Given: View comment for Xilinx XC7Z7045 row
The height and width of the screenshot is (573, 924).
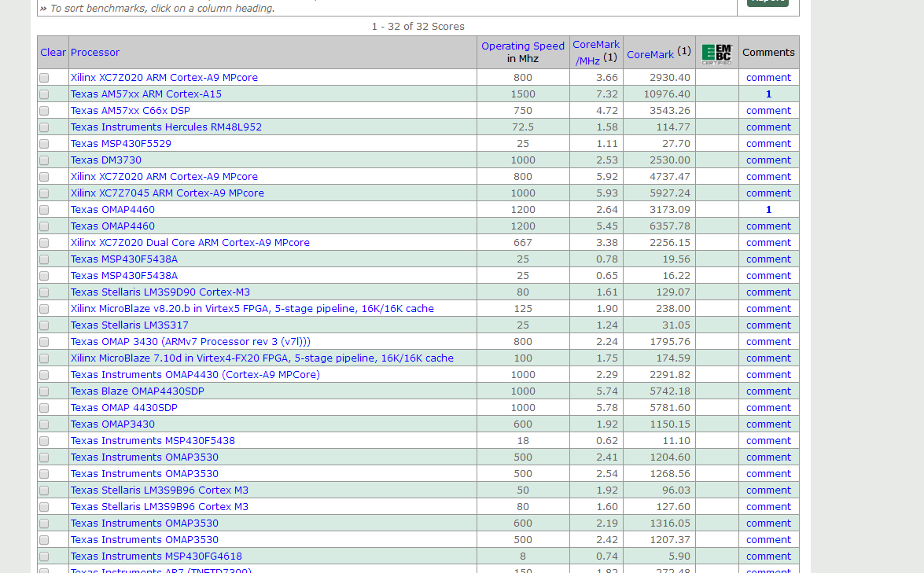Looking at the screenshot, I should (768, 193).
